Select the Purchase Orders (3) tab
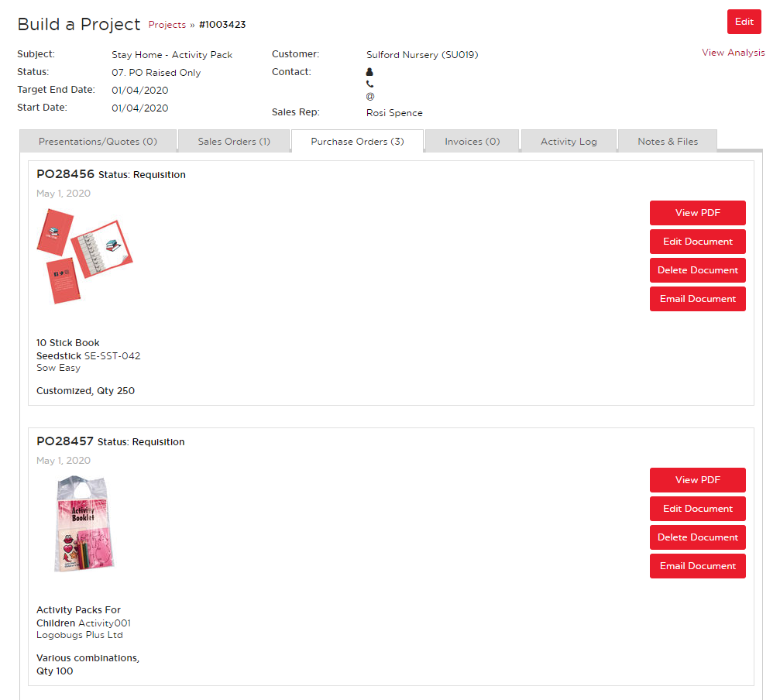 point(357,141)
